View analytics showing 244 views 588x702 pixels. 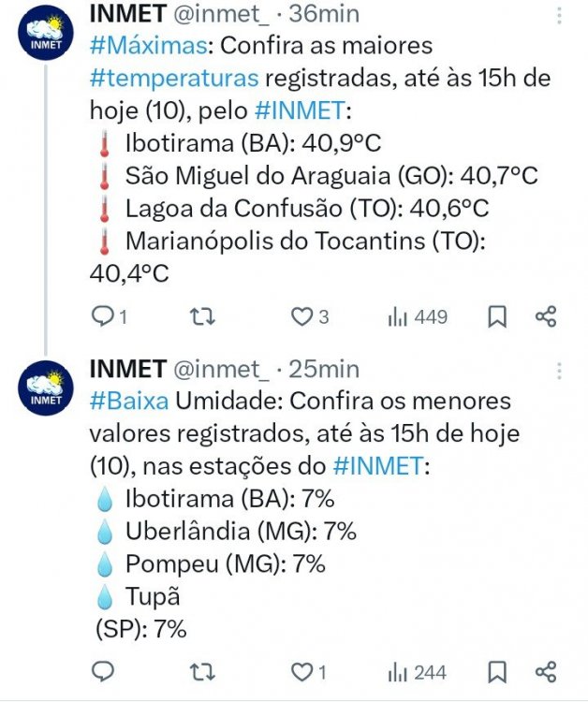pos(418,671)
